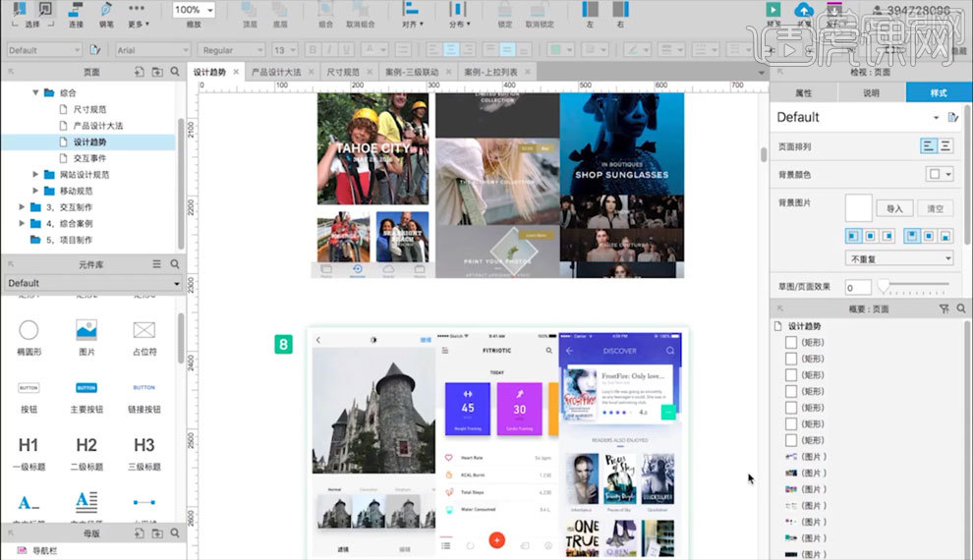
Task: Toggle the 右 right panel icon
Action: pyautogui.click(x=620, y=9)
